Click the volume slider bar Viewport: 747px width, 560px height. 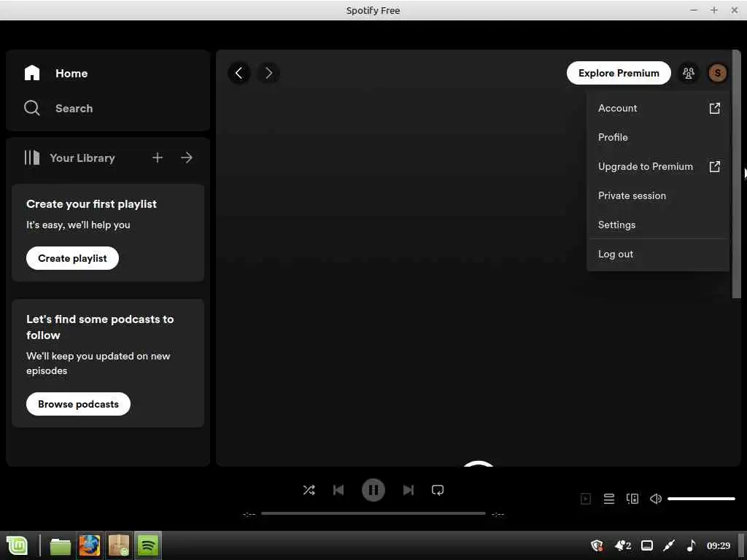701,499
